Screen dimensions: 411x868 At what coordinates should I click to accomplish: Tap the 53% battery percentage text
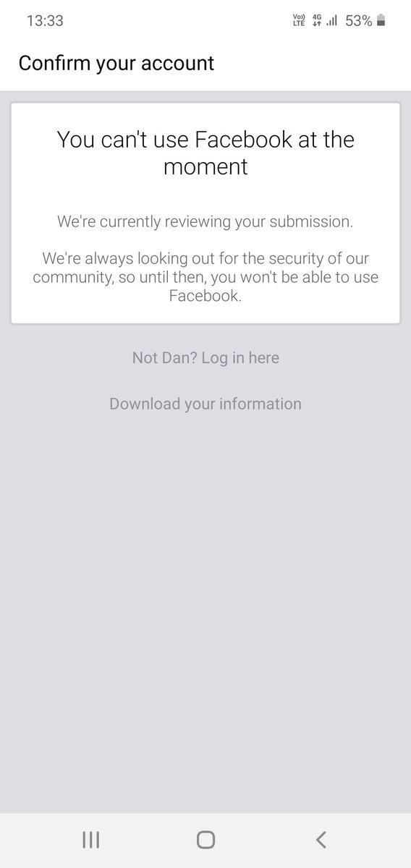tap(359, 21)
